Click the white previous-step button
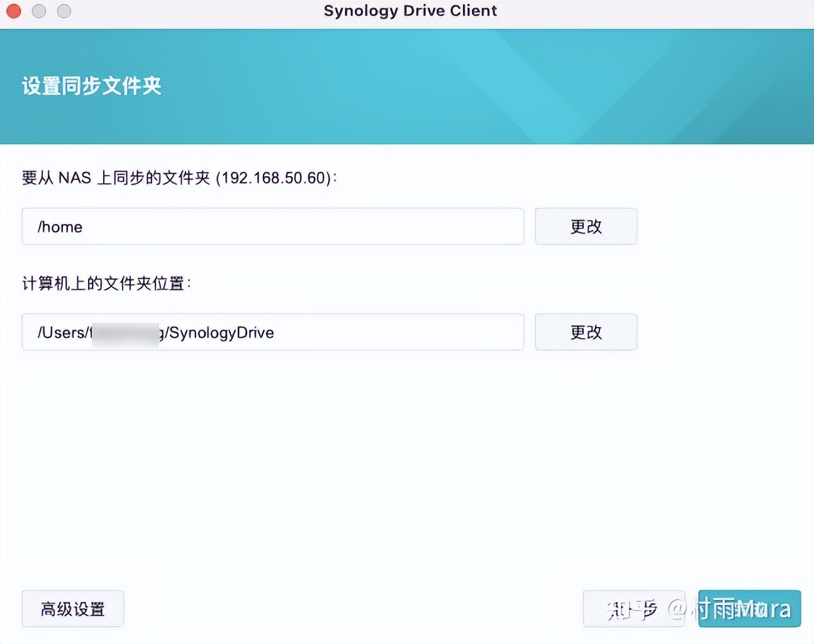 [x=633, y=608]
